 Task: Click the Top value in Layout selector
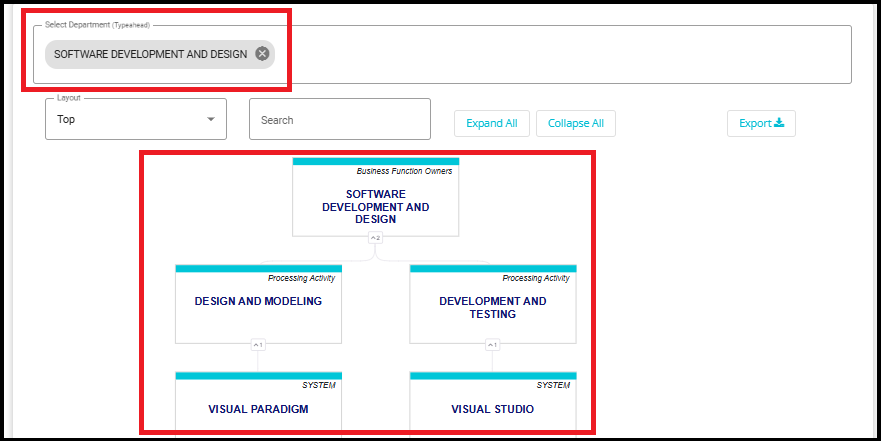click(x=66, y=119)
